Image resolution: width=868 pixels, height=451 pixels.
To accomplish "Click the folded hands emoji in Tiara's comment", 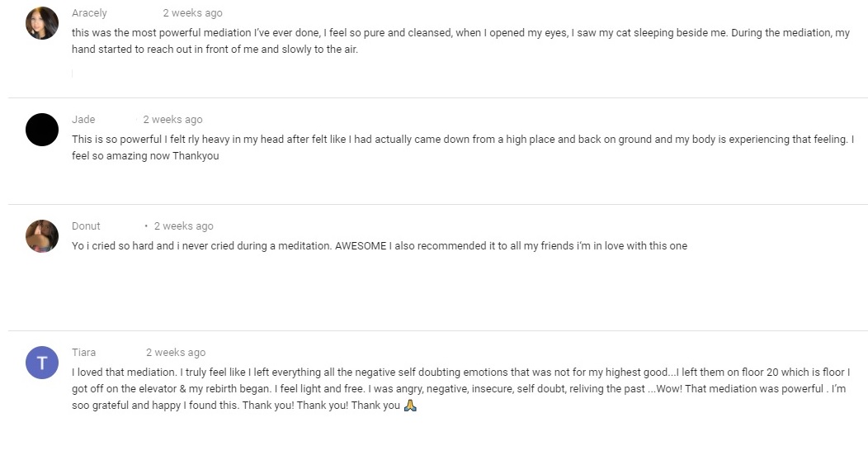I will click(410, 405).
